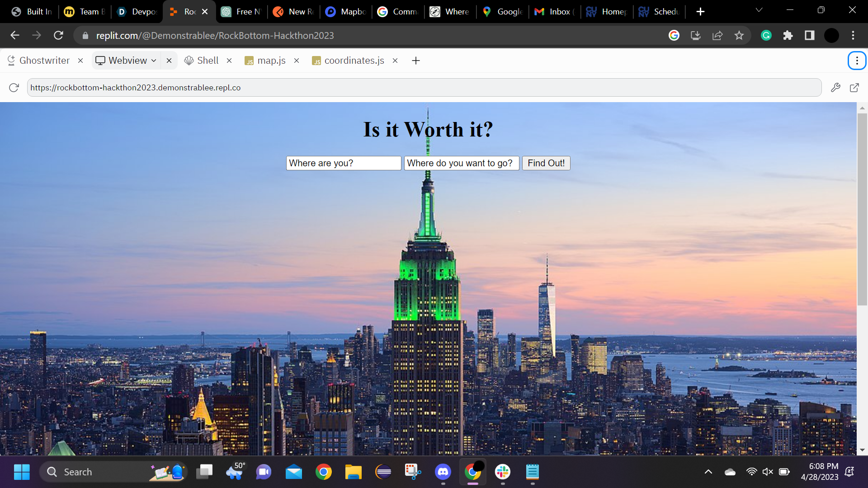Screen dimensions: 868x488
Task: Open Chrome extensions puzzle icon
Action: click(788, 35)
